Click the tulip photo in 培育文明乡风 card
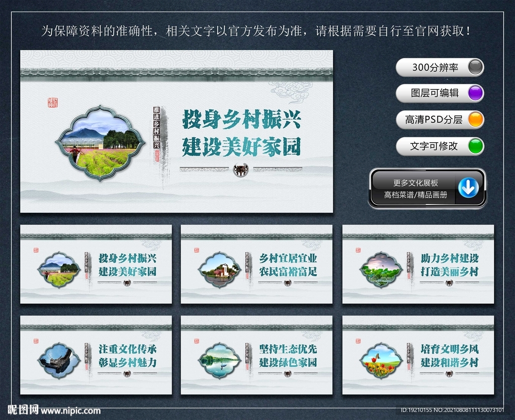This screenshot has width=515, height=420. [x=381, y=361]
